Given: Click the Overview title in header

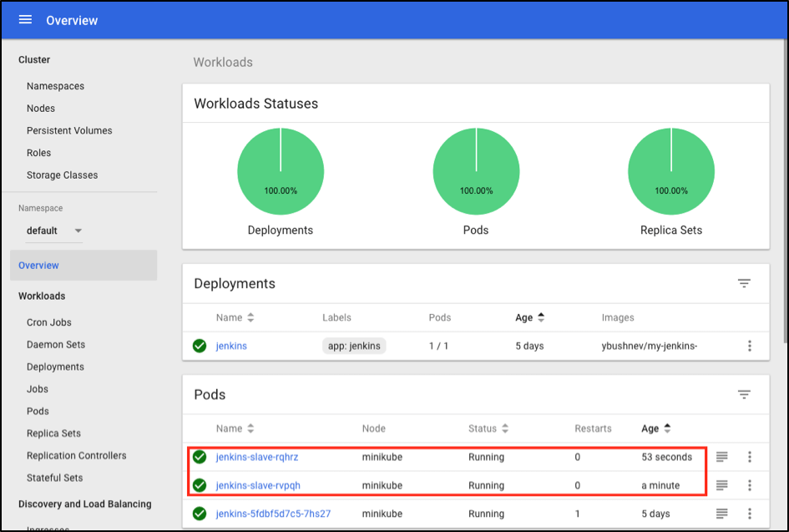Looking at the screenshot, I should pos(72,20).
